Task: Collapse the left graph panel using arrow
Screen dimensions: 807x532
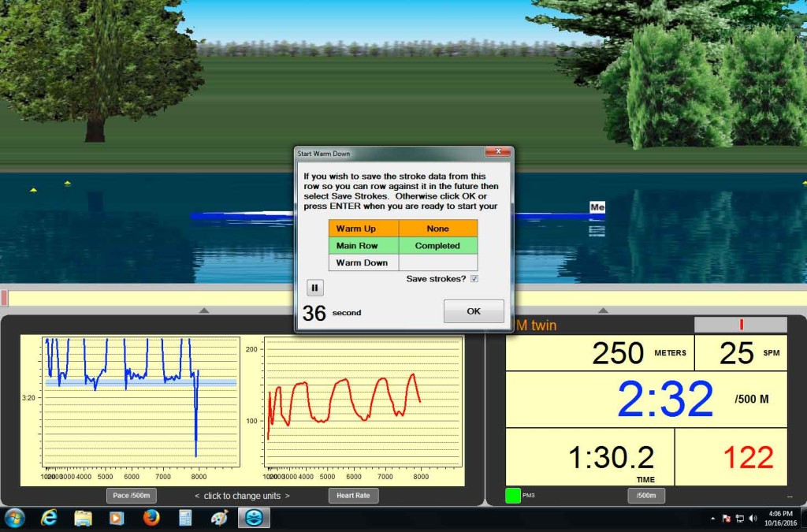Action: coord(204,311)
